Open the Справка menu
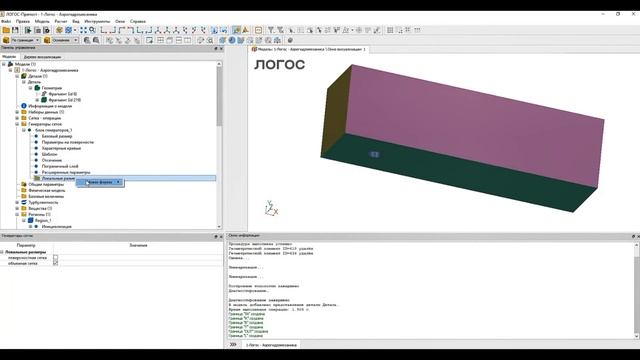 pyautogui.click(x=138, y=21)
